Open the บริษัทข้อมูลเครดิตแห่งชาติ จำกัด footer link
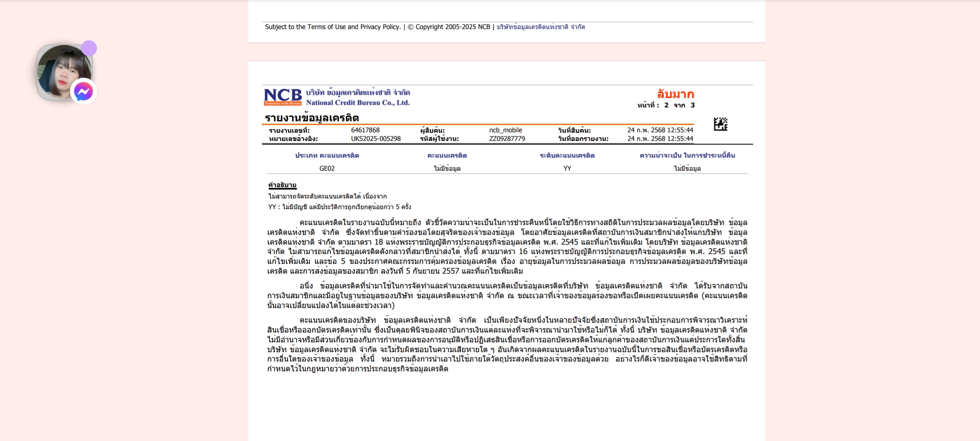 pos(541,27)
